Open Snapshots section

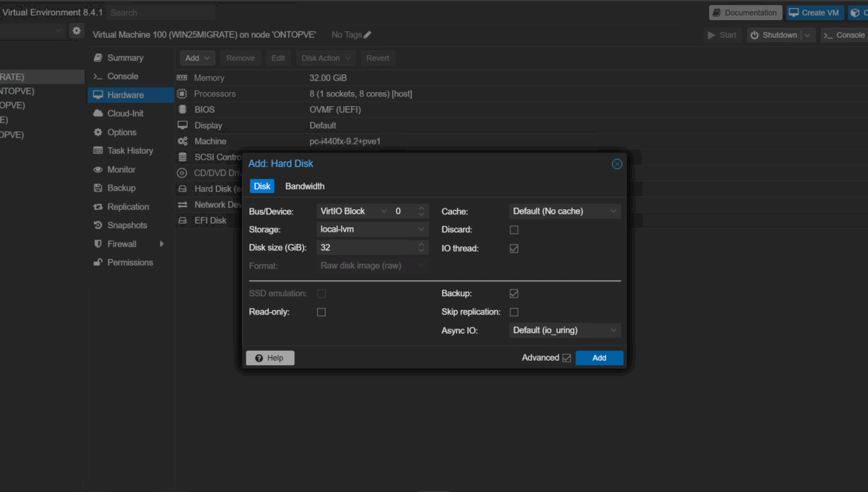click(x=127, y=226)
